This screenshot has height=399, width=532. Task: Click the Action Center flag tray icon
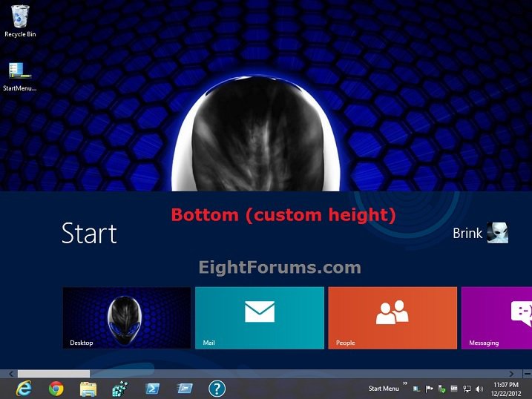[x=429, y=389]
